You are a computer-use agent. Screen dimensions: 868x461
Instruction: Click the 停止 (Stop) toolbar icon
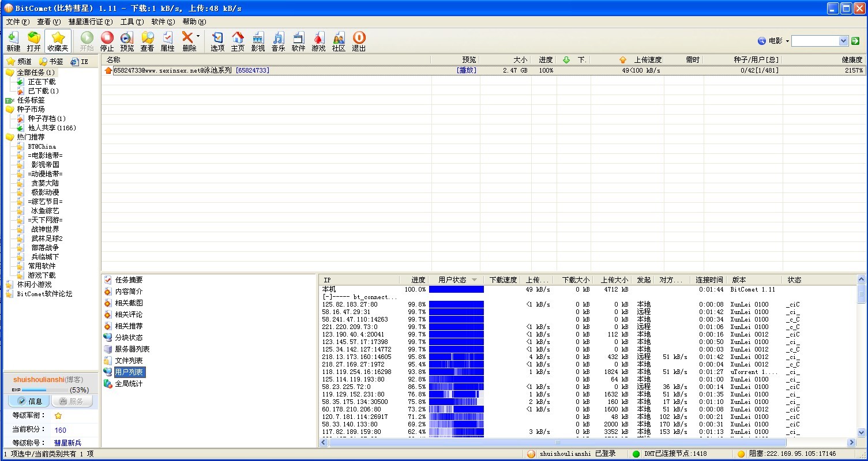click(x=107, y=41)
